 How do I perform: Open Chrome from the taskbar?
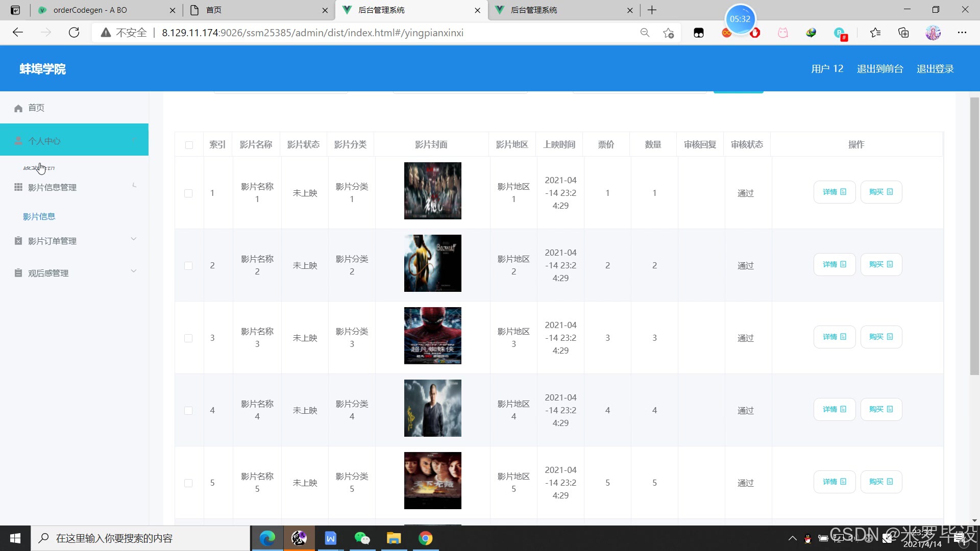click(x=425, y=538)
